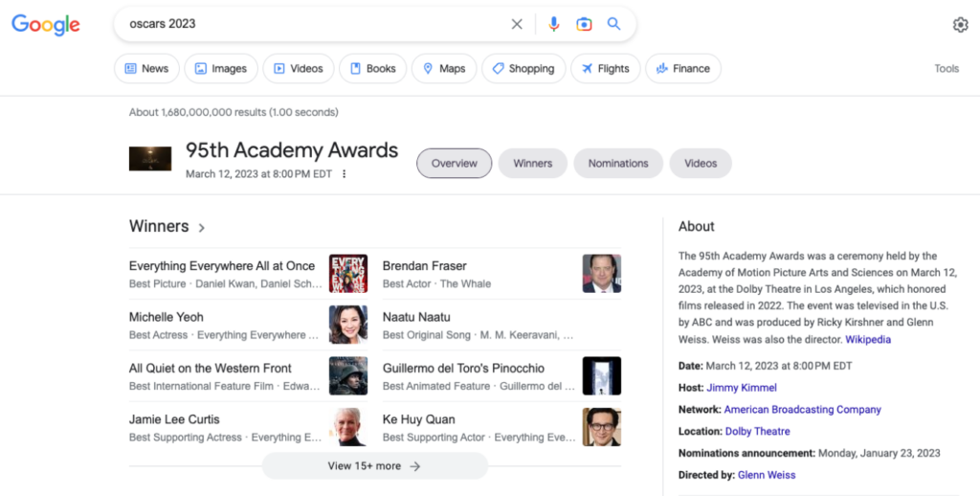The width and height of the screenshot is (980, 496).
Task: Open the settings gear icon
Action: click(x=960, y=25)
